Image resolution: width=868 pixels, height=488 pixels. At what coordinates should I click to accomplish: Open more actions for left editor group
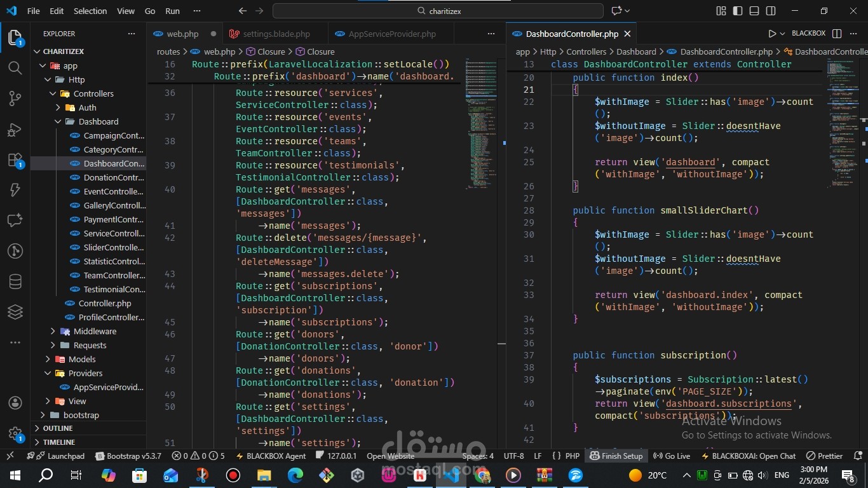(x=491, y=34)
